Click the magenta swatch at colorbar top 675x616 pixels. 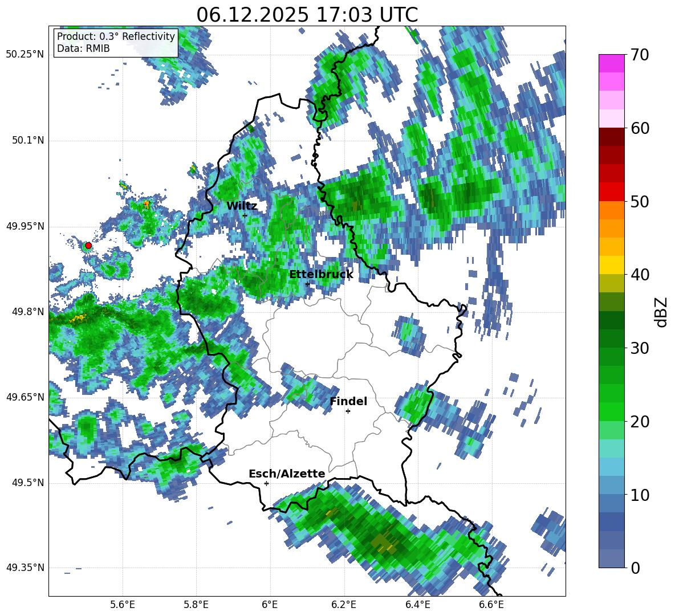pos(611,63)
